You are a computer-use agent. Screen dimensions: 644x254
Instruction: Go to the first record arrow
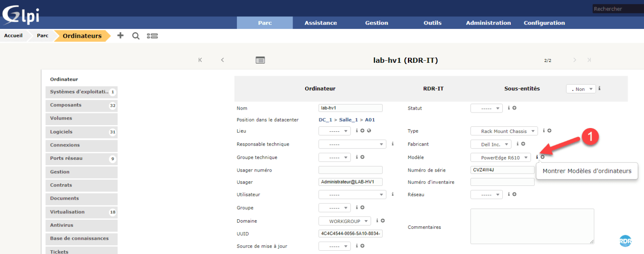200,60
